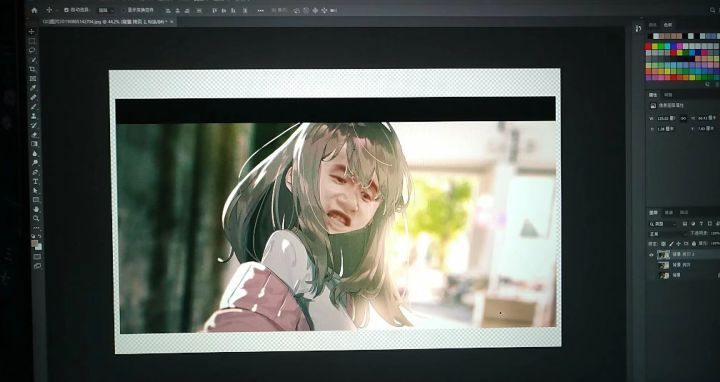The height and width of the screenshot is (382, 720).
Task: Switch to the Color panel tab
Action: [652, 25]
